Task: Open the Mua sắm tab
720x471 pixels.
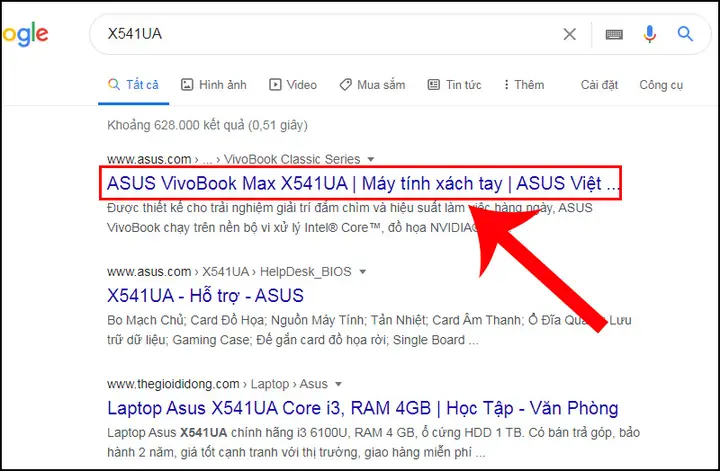Action: [372, 85]
